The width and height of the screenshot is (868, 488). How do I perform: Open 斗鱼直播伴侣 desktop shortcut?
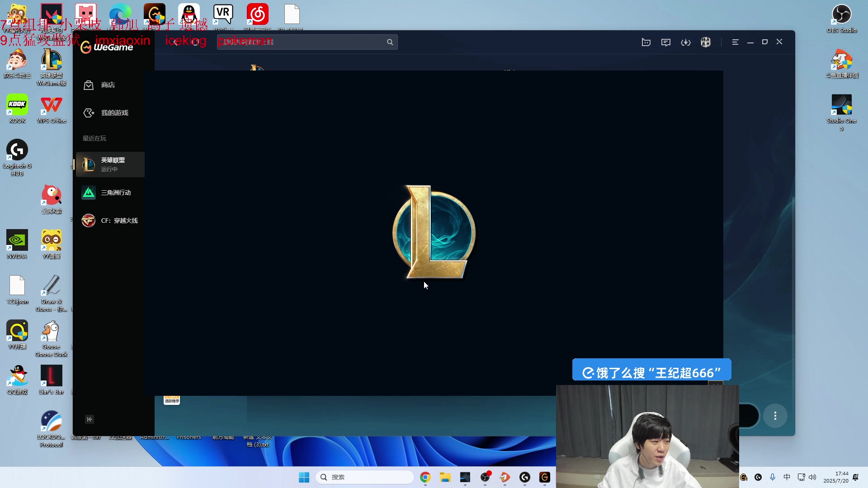click(x=841, y=63)
